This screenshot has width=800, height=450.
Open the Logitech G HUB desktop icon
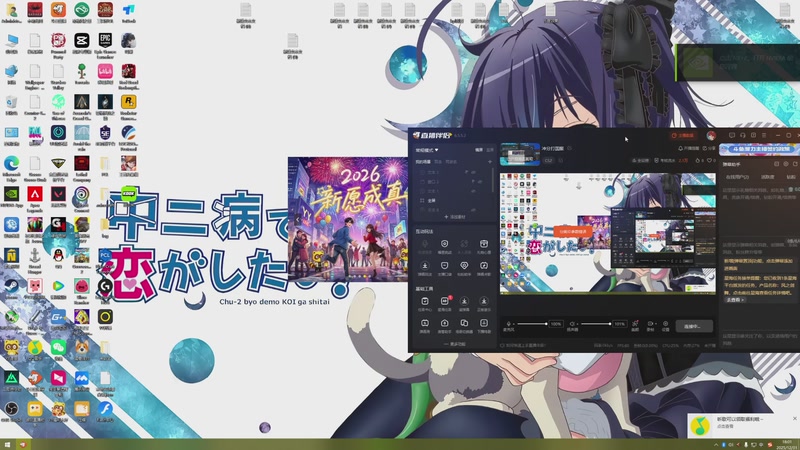(x=105, y=286)
